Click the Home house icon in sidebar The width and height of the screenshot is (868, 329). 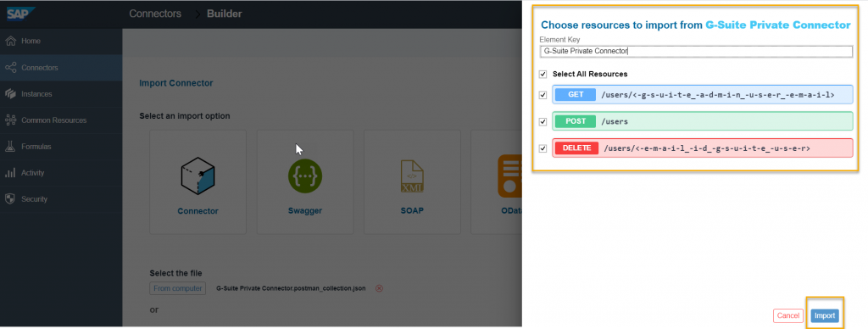tap(10, 41)
